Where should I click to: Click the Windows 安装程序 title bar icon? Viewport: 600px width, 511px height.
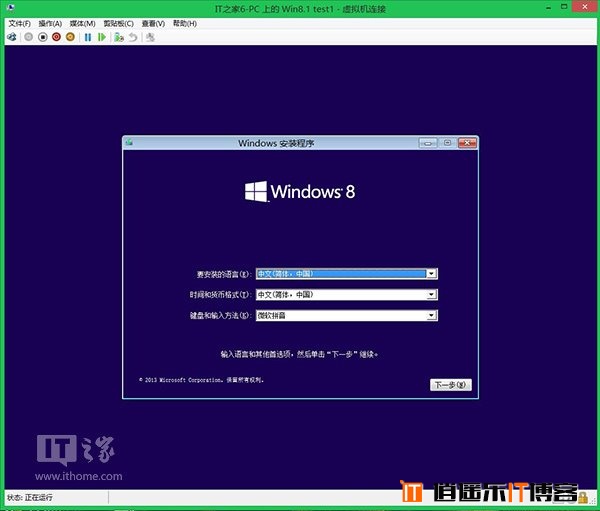pos(129,142)
